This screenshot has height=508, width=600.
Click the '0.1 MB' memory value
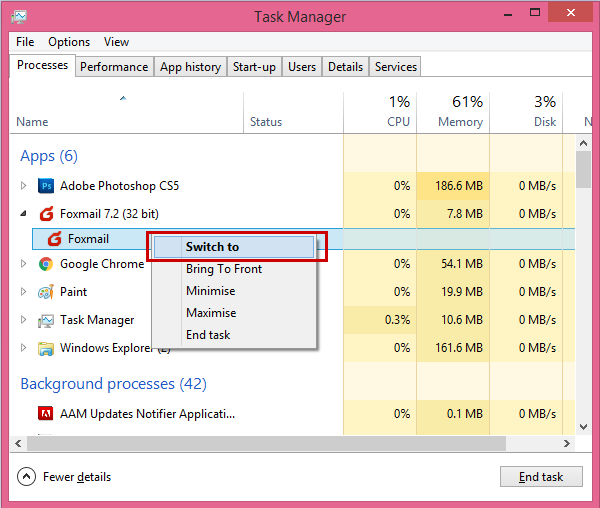pyautogui.click(x=465, y=414)
